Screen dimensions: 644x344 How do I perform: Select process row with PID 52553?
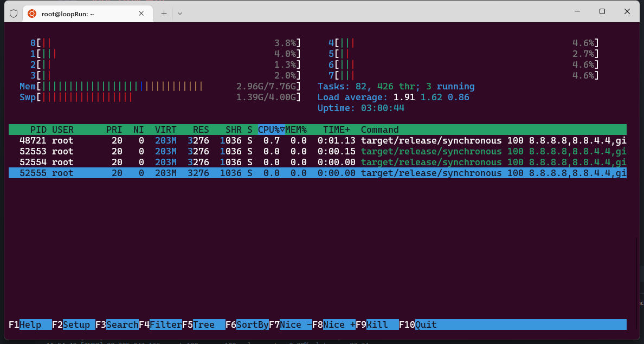(x=318, y=152)
